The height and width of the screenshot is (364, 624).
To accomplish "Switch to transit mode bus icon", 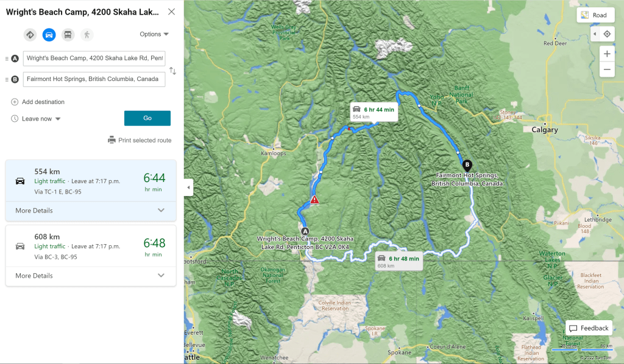I will pyautogui.click(x=68, y=35).
